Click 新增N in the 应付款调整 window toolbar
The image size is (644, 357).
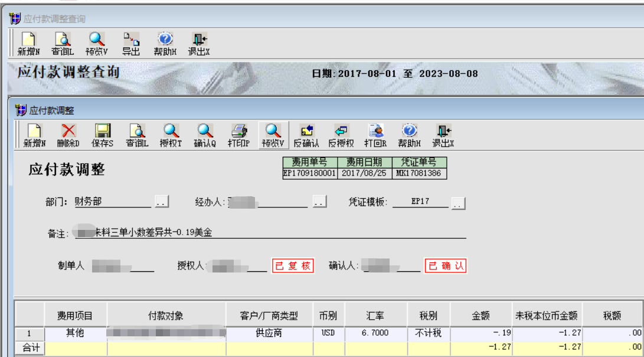pyautogui.click(x=34, y=135)
